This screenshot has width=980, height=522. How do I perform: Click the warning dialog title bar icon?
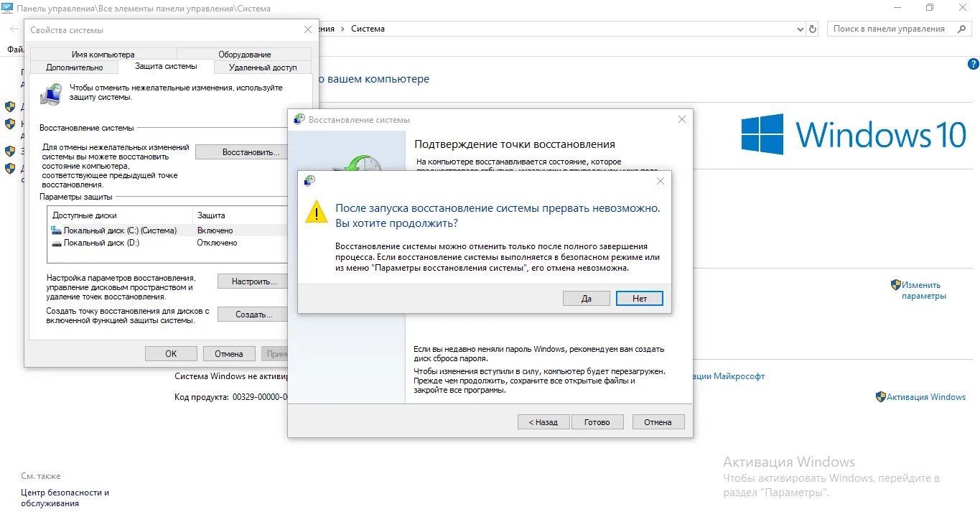click(x=309, y=181)
